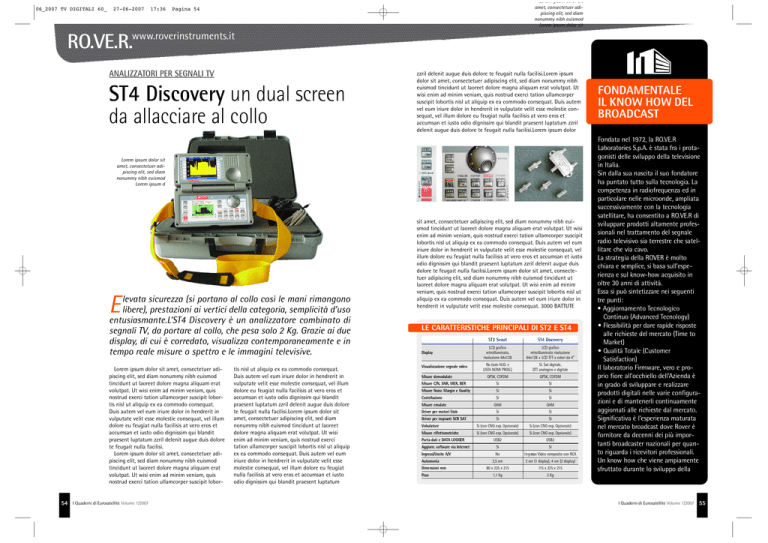Click the '3000 BATTUTE' text ending the right column

pos(557,306)
